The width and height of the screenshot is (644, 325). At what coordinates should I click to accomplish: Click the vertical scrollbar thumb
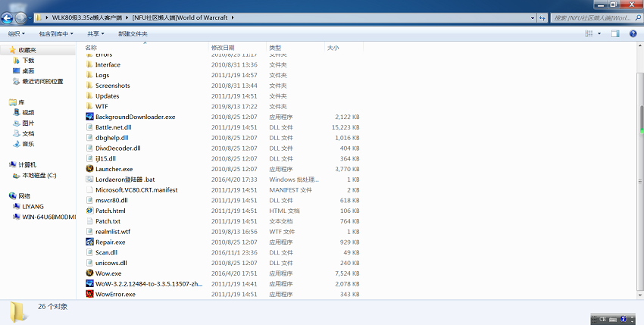[640, 181]
